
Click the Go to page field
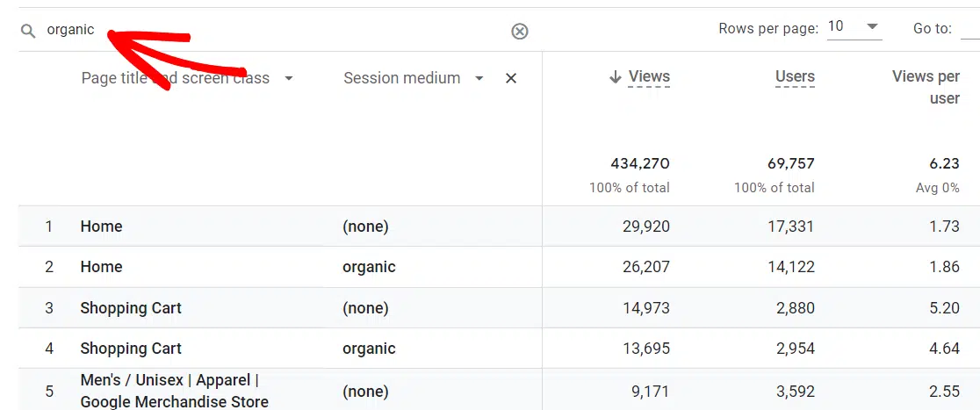click(969, 29)
